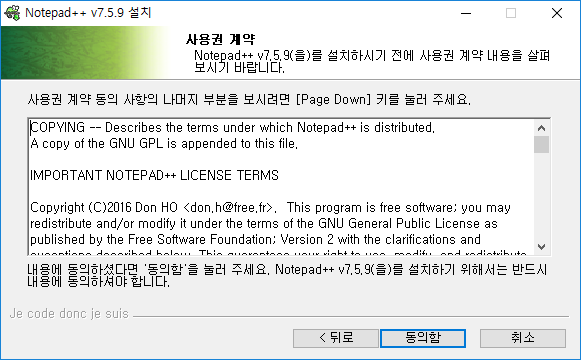581x360 pixels.
Task: Click the Page Down instruction text
Action: coord(249,99)
